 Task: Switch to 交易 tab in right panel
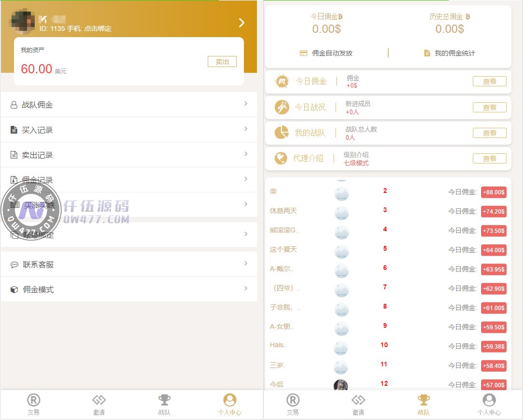click(x=293, y=404)
